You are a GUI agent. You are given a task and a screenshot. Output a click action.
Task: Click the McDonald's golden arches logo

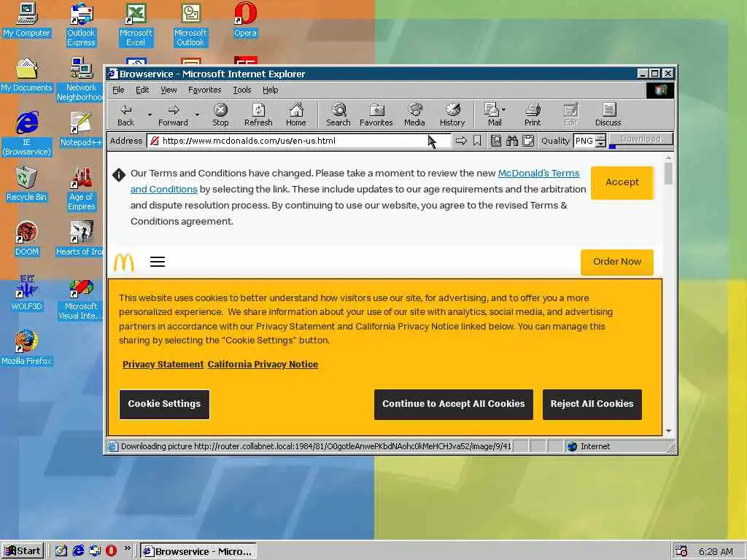(124, 262)
